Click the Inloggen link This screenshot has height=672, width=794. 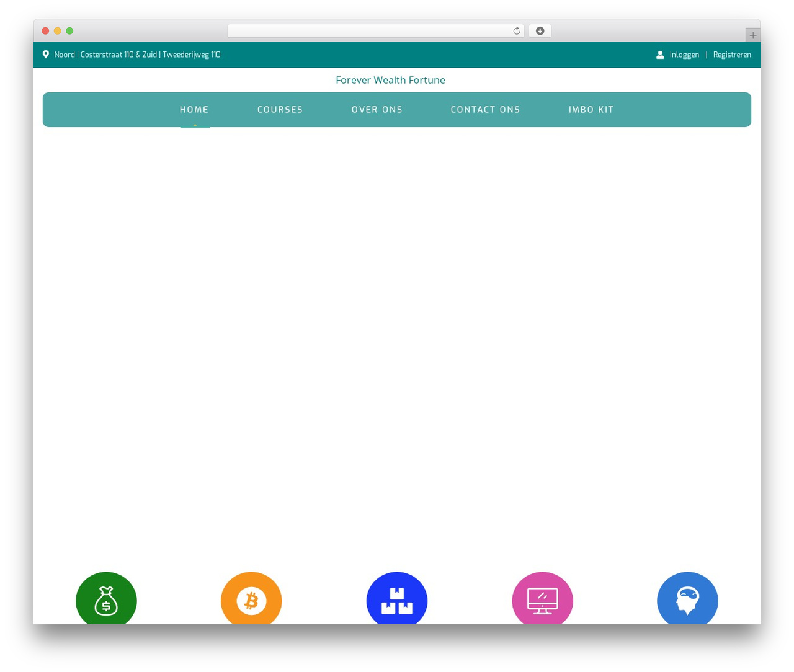click(684, 55)
